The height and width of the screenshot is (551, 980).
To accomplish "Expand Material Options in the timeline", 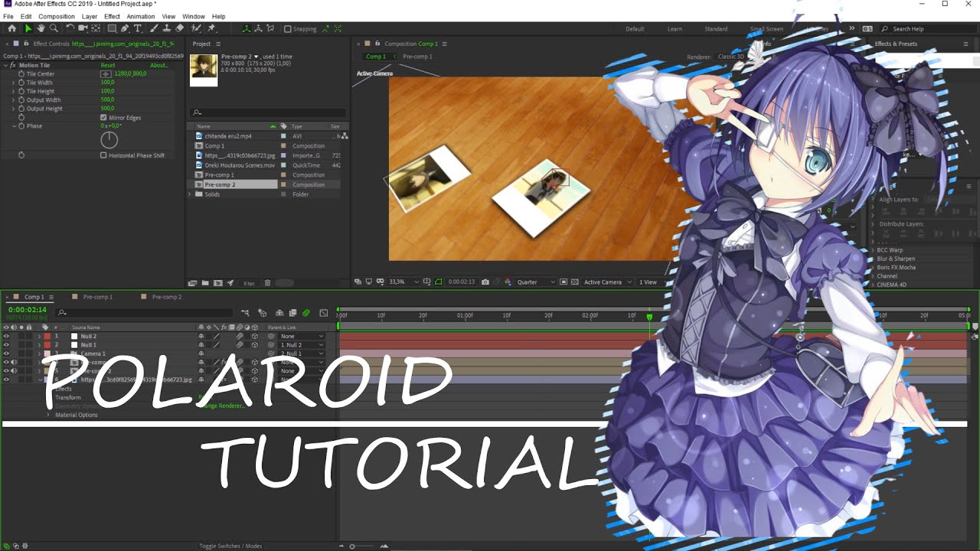I will [x=48, y=415].
